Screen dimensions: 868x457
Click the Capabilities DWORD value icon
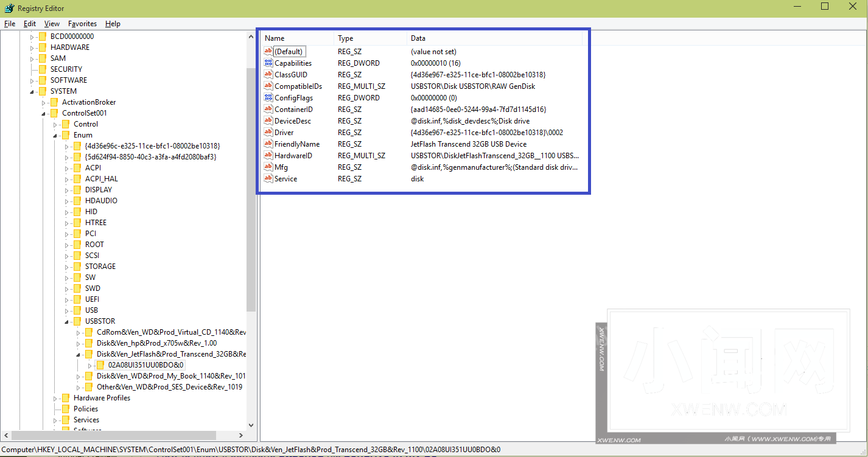click(268, 63)
